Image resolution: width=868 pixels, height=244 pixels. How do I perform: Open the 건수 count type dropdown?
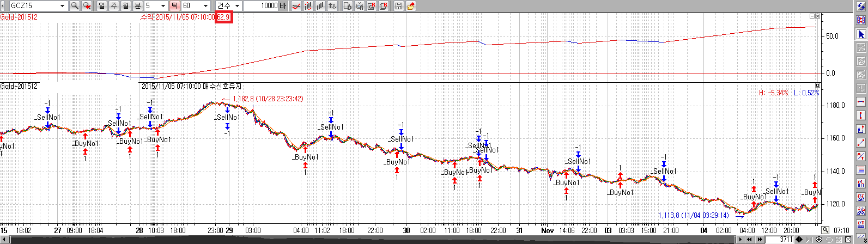(x=237, y=6)
